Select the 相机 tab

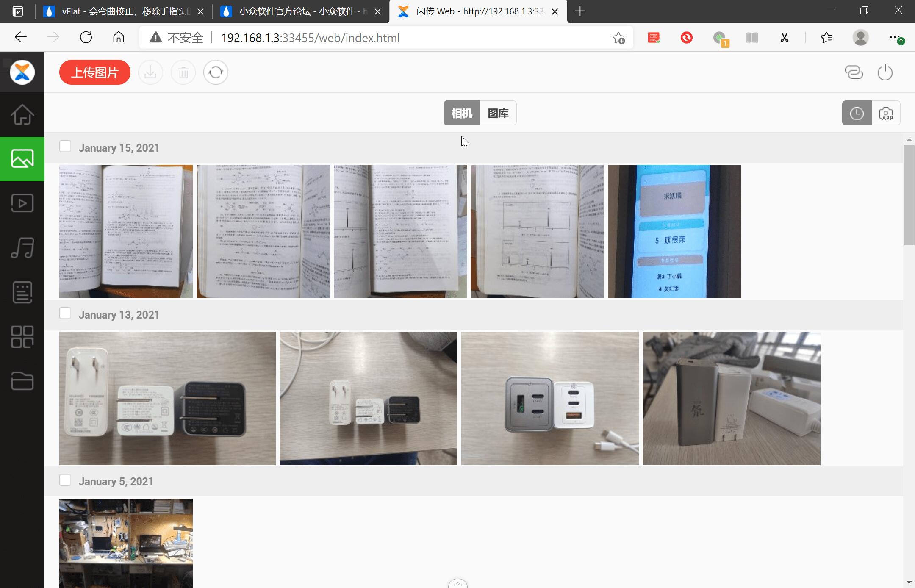(x=462, y=113)
